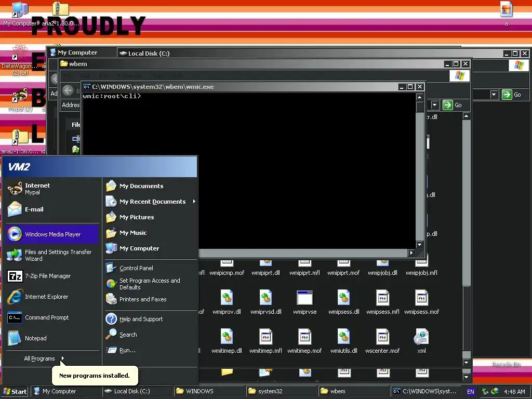Viewport: 532px width, 399px height.
Task: Click wmic.exe console title bar icon
Action: (x=87, y=87)
